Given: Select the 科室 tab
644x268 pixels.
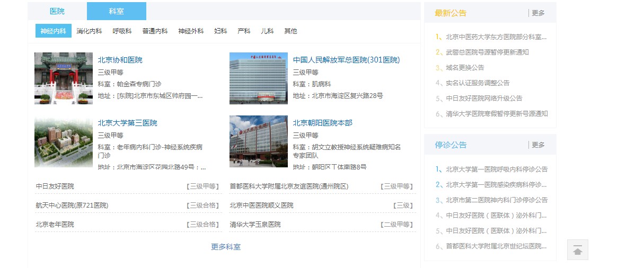Looking at the screenshot, I should (117, 11).
